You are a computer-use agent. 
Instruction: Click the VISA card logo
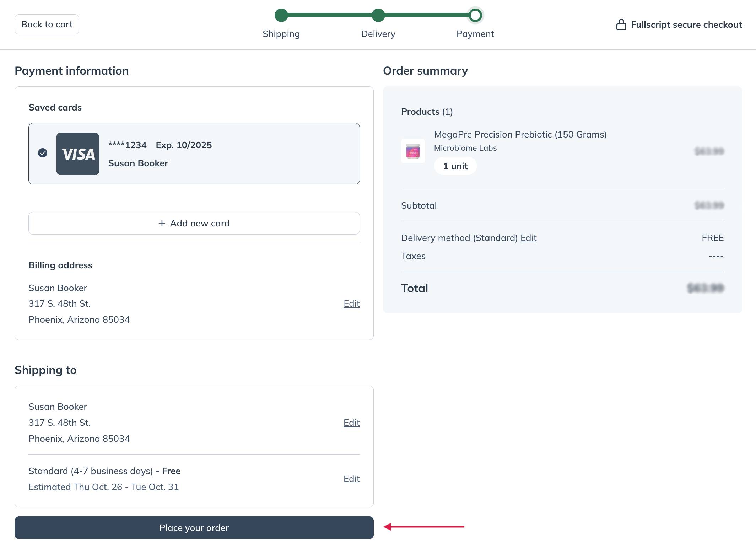pos(78,154)
